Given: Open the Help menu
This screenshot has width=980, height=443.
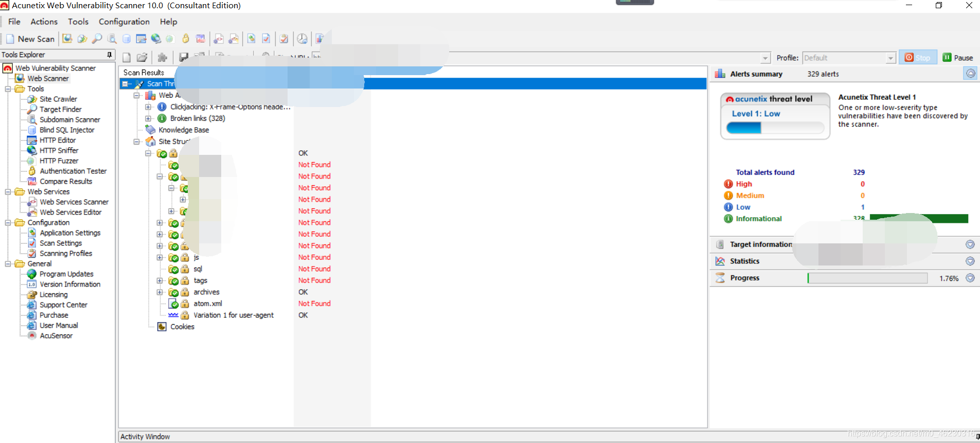Looking at the screenshot, I should [168, 22].
